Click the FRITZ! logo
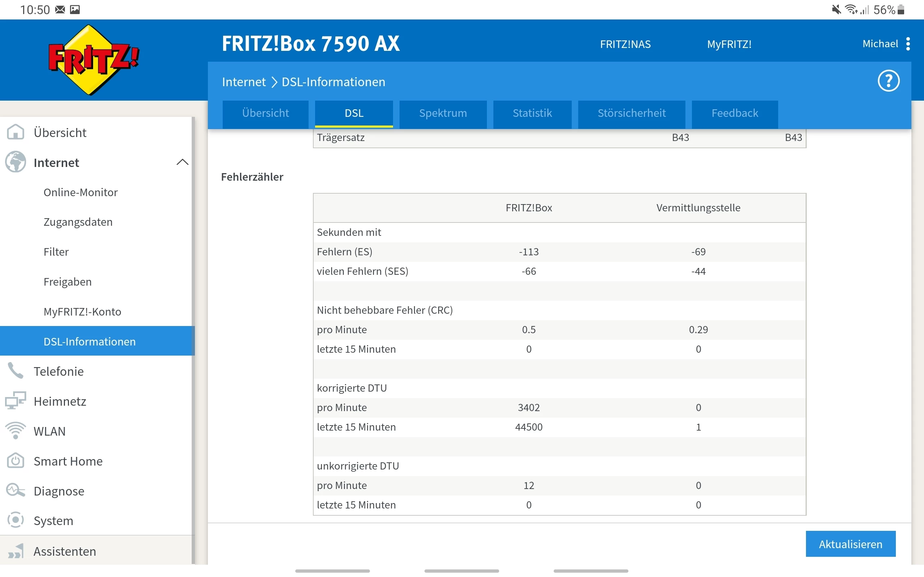The image size is (924, 577). (93, 60)
